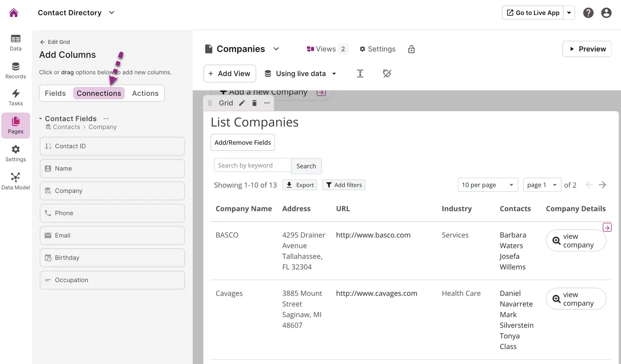The height and width of the screenshot is (364, 621).
Task: Collapse the Contact Fields section
Action: tap(41, 119)
